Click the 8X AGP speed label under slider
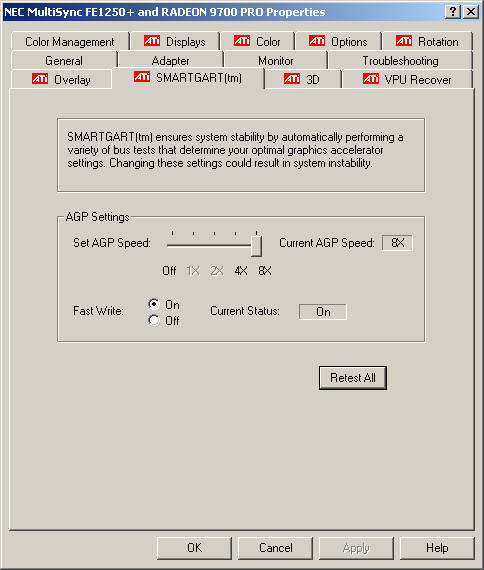The width and height of the screenshot is (484, 570). click(265, 271)
